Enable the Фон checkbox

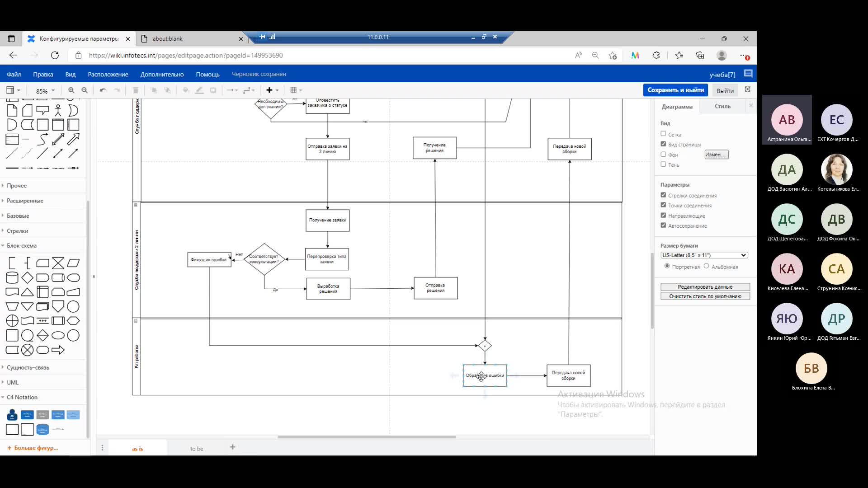click(x=663, y=154)
